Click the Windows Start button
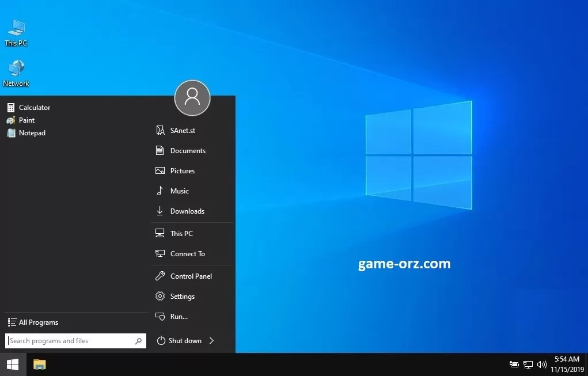This screenshot has height=376, width=588. pyautogui.click(x=12, y=364)
